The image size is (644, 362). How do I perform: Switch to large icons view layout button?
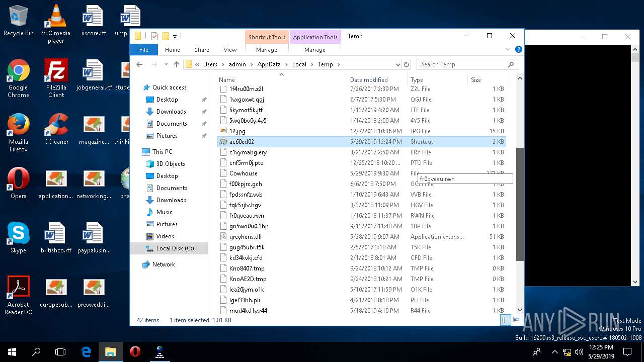(x=516, y=320)
